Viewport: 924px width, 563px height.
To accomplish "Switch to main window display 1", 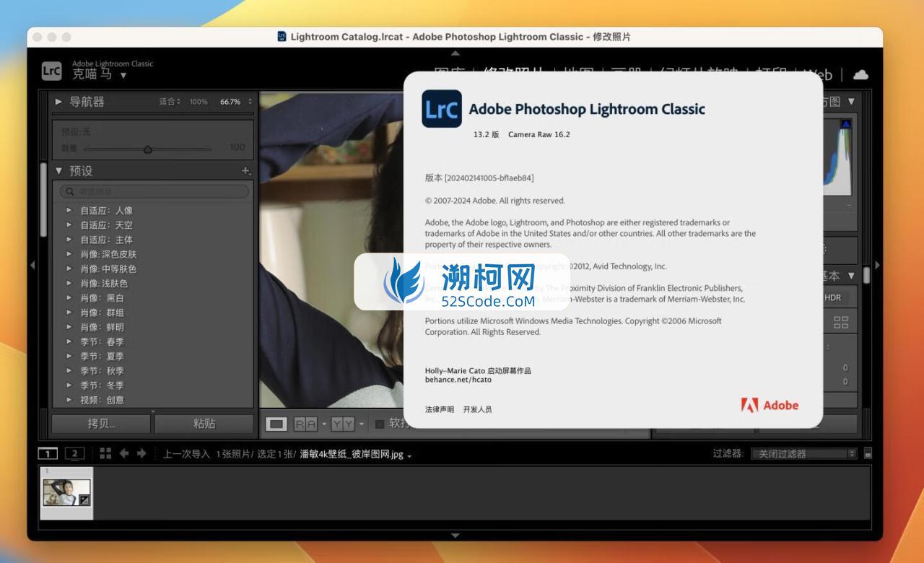I will point(48,453).
